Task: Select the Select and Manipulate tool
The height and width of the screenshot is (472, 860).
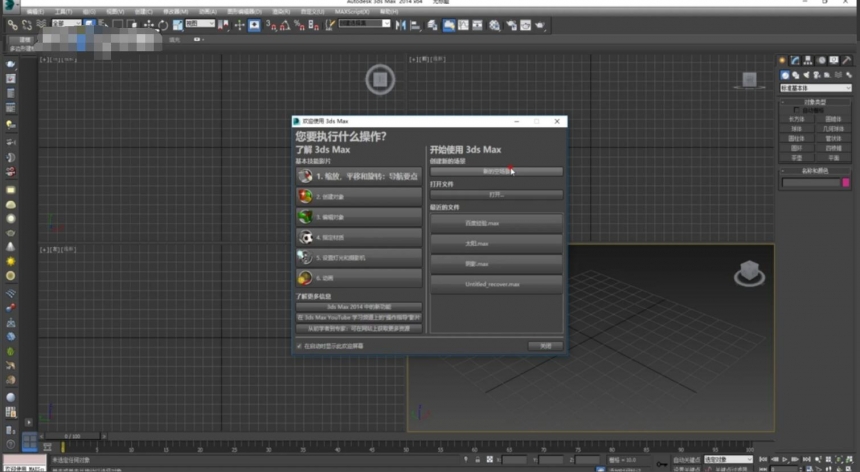Action: [x=239, y=25]
